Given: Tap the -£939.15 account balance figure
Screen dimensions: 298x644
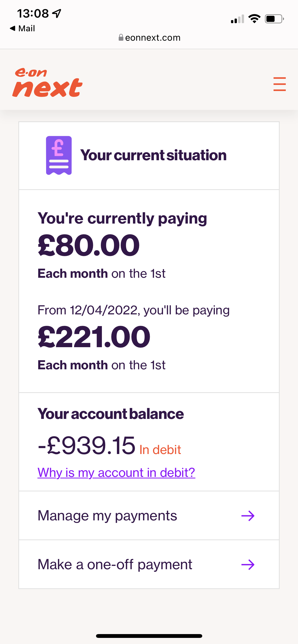Looking at the screenshot, I should pos(86,445).
